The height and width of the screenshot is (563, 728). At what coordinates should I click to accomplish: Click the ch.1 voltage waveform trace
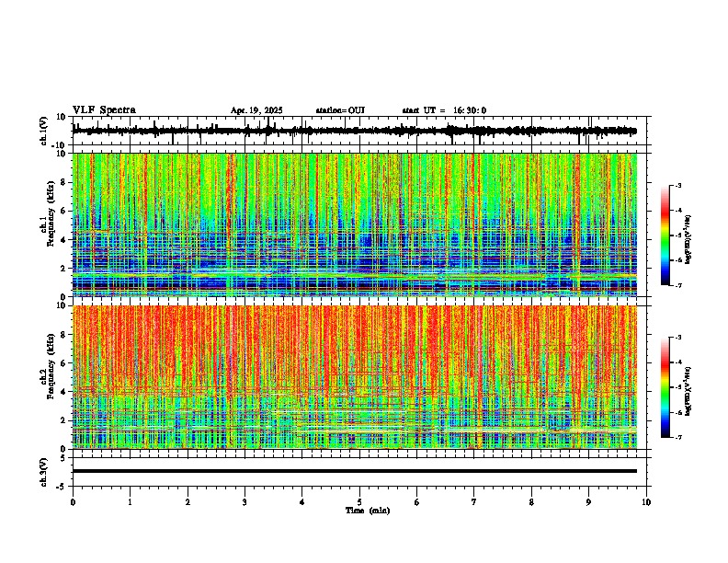tap(355, 131)
